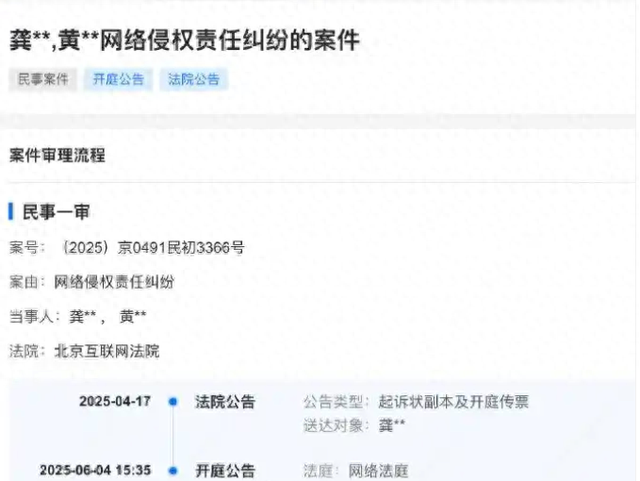This screenshot has height=481, width=640.
Task: Click case number (2025)京0491民初3366号
Action: [153, 248]
